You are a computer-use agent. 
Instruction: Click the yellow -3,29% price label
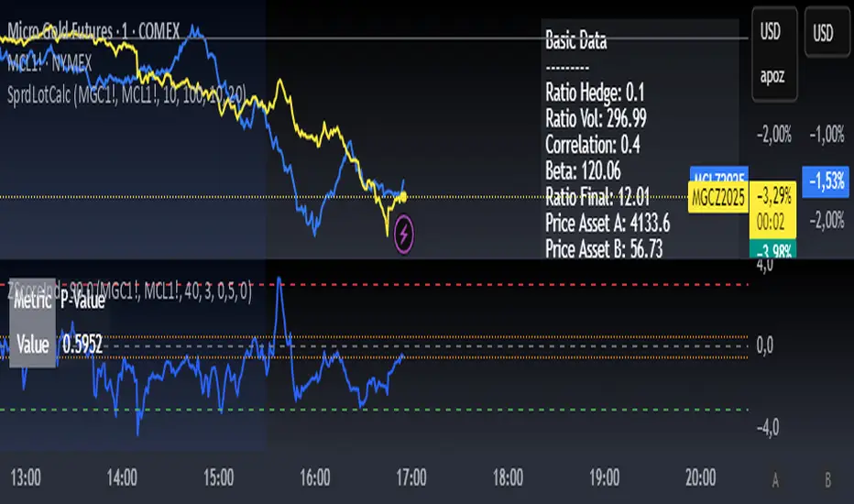[x=773, y=195]
